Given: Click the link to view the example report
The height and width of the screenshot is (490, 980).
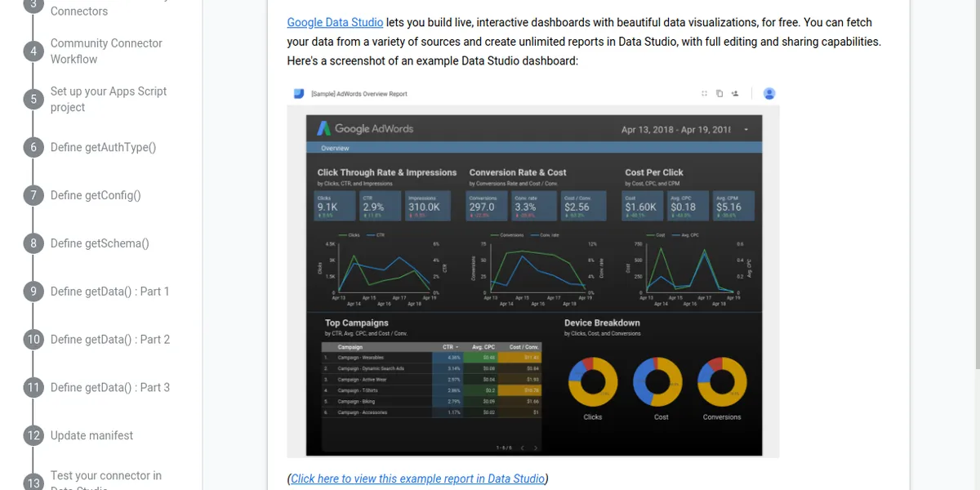Looking at the screenshot, I should coord(417,479).
